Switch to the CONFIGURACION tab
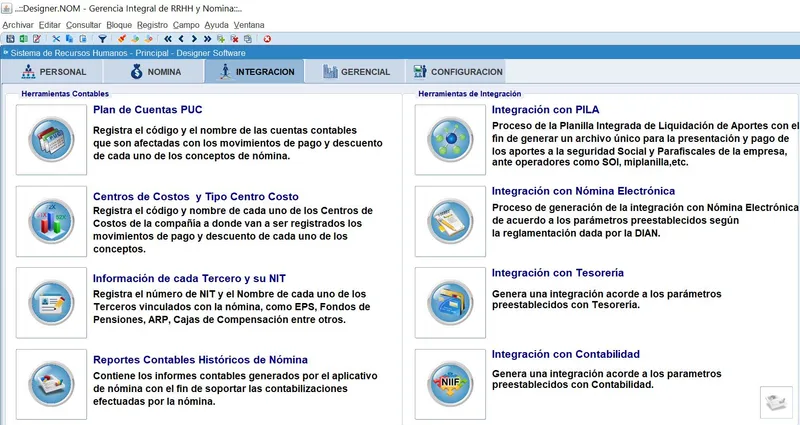 coord(457,71)
